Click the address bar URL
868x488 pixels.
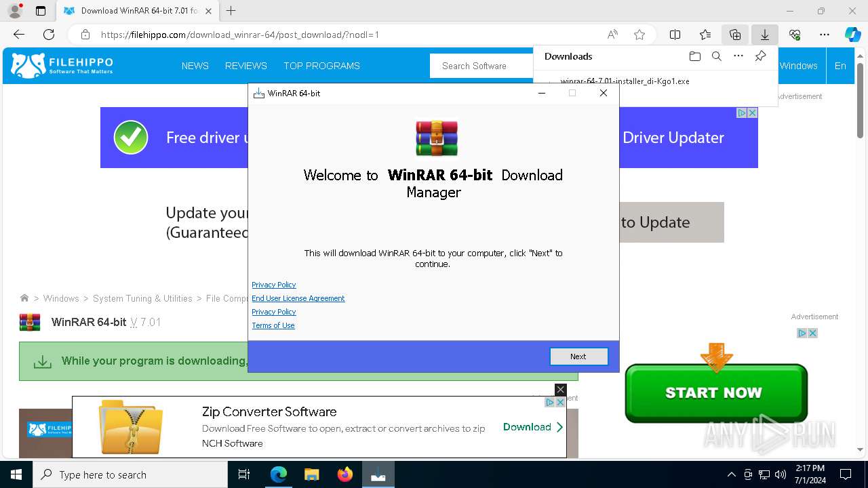tap(239, 35)
